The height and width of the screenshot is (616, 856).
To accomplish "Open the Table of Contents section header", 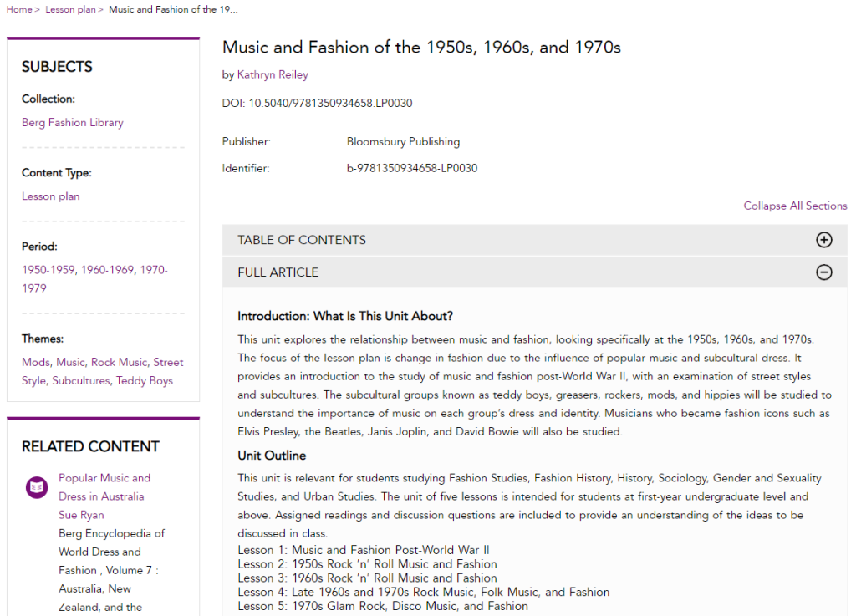I will (302, 240).
